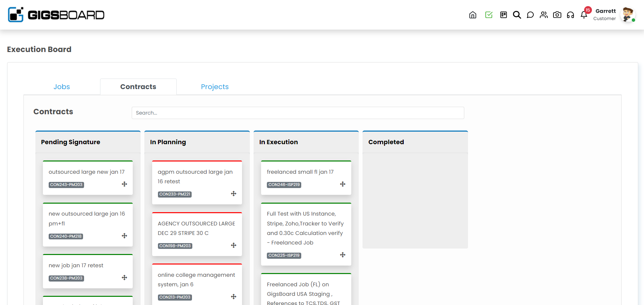The height and width of the screenshot is (305, 644).
Task: Click the Execution Board page title
Action: pos(39,49)
